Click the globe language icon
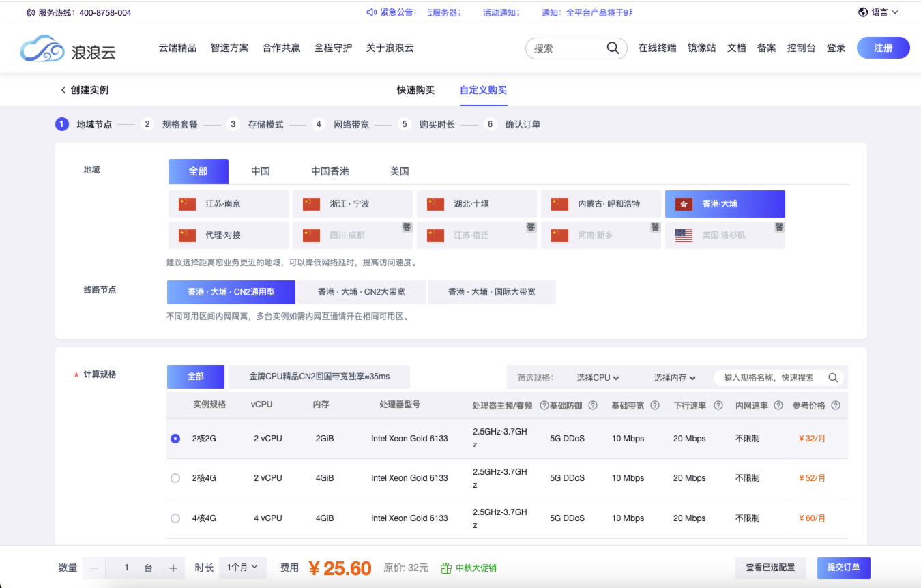The image size is (921, 588). (863, 12)
